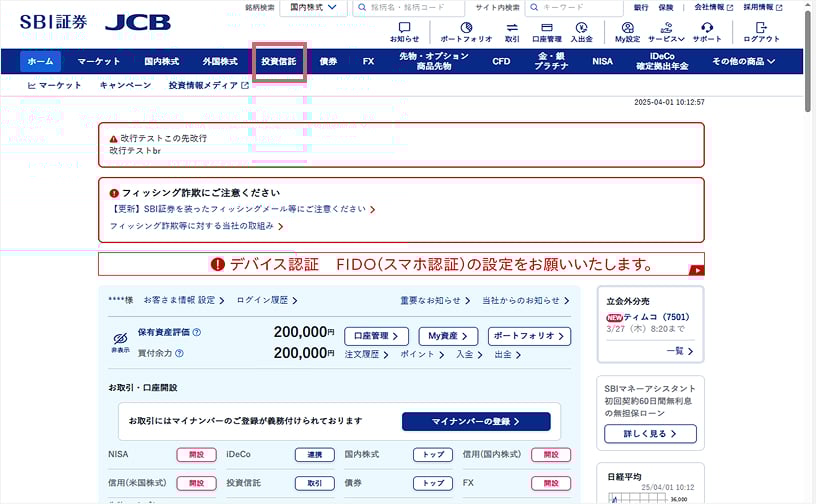
Task: Click the NISA 開設 button
Action: click(196, 455)
